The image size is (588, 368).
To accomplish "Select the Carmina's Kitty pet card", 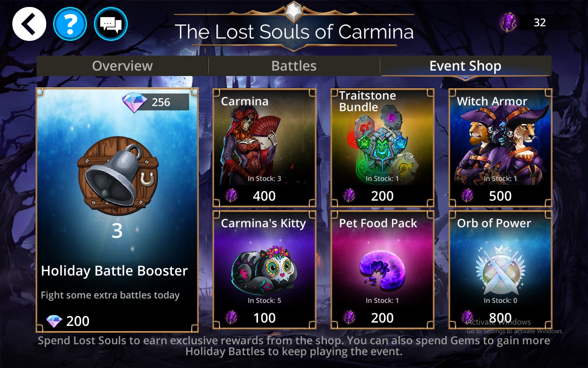I will click(264, 270).
